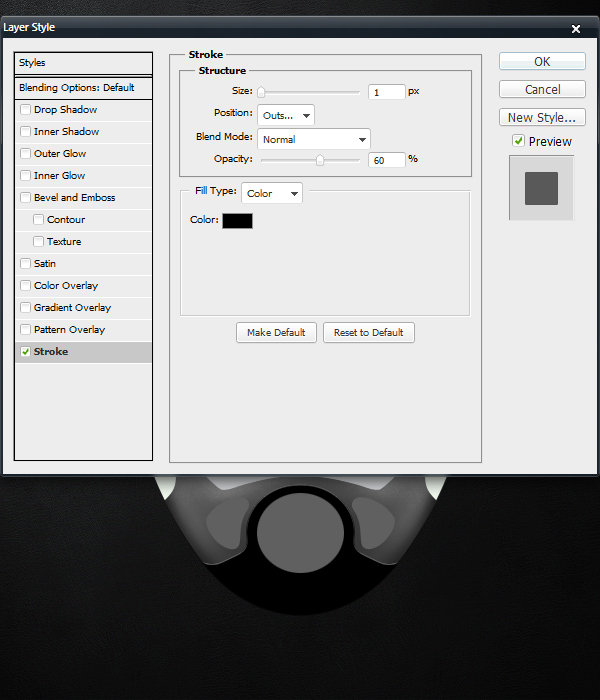Enable the Satin checkbox
The width and height of the screenshot is (600, 700).
pyautogui.click(x=25, y=263)
